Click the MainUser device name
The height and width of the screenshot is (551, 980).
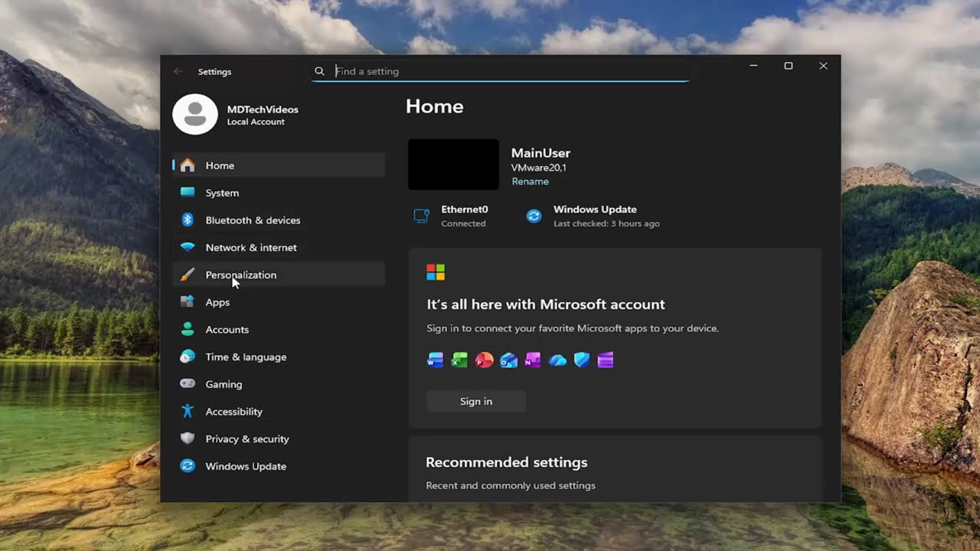[x=541, y=153]
